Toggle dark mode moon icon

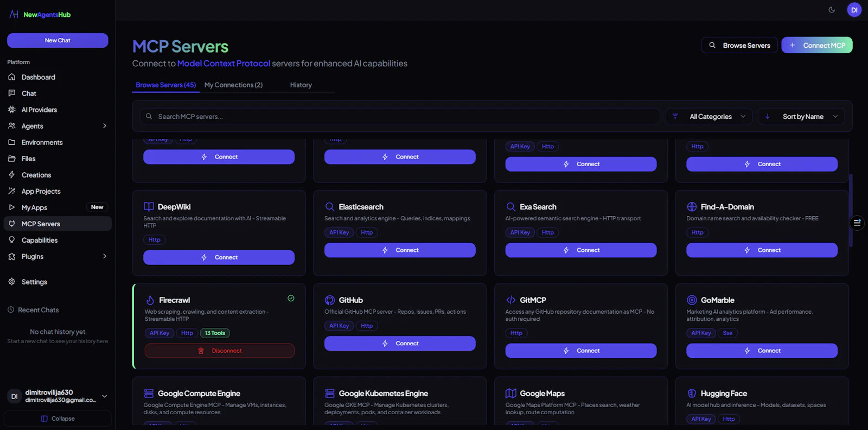[832, 10]
